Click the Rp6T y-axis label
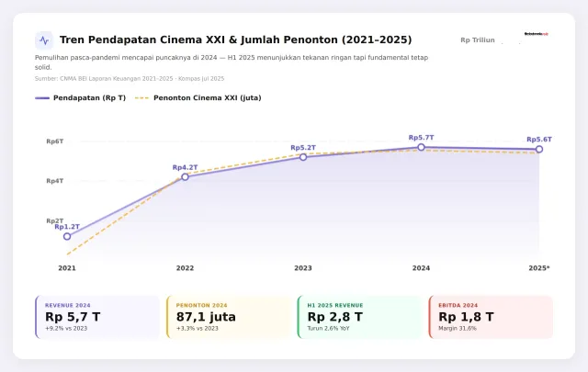588x372 pixels. (55, 141)
